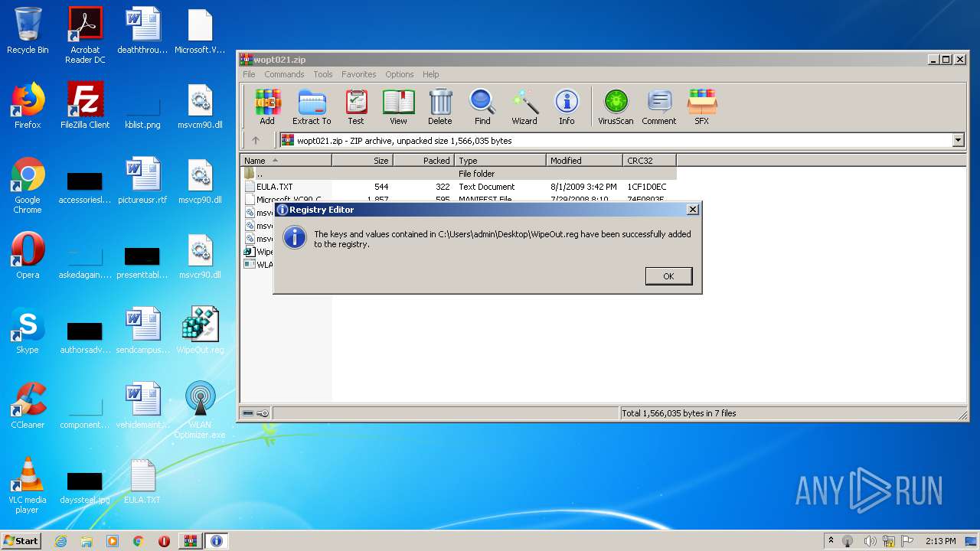Click the Delete toolbar icon
The image size is (980, 551).
[440, 106]
